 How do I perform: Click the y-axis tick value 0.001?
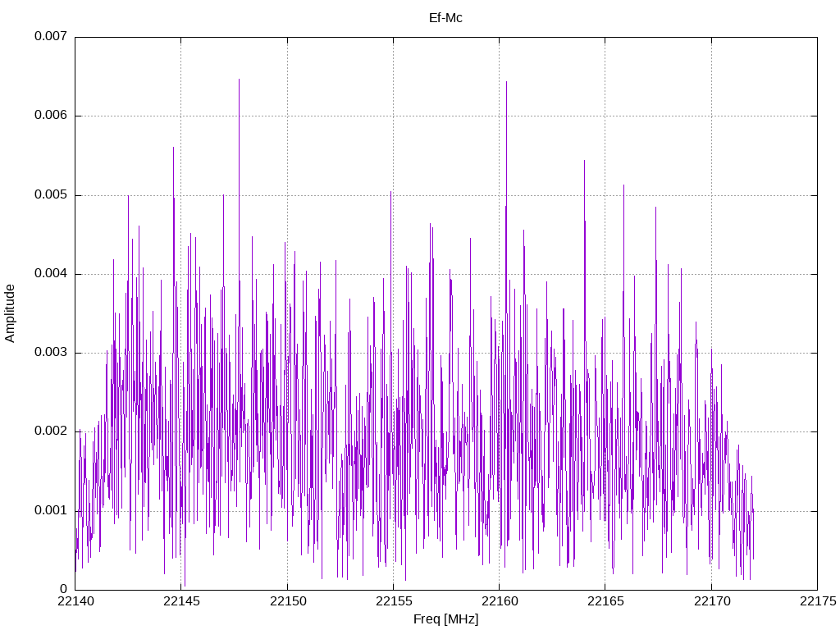[x=51, y=510]
